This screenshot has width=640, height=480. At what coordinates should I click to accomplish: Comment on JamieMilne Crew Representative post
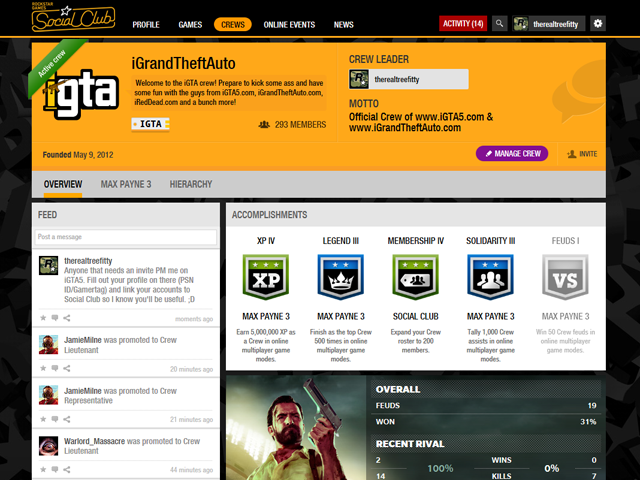(55, 419)
